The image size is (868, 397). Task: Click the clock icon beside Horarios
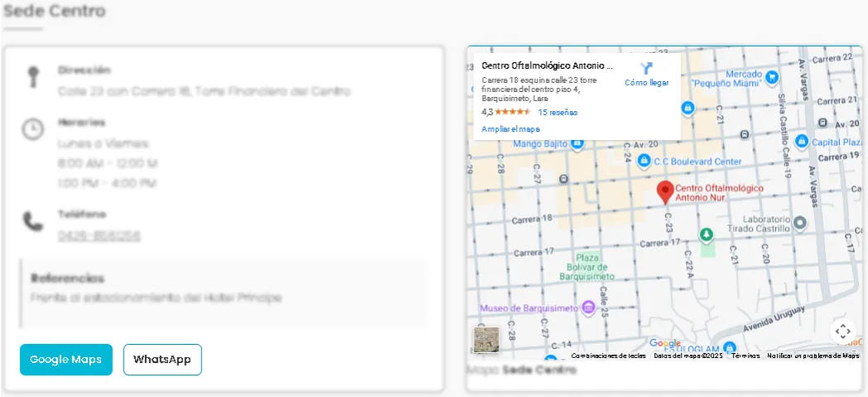click(x=32, y=129)
